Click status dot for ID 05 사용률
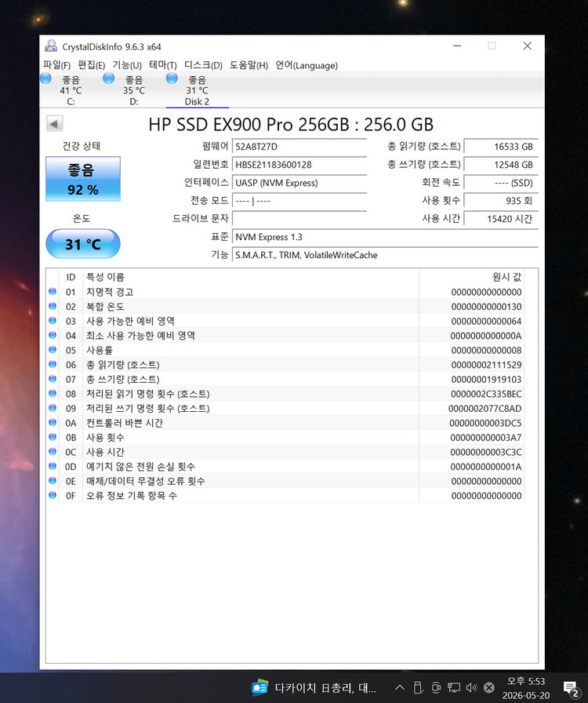This screenshot has height=703, width=588. pos(53,350)
